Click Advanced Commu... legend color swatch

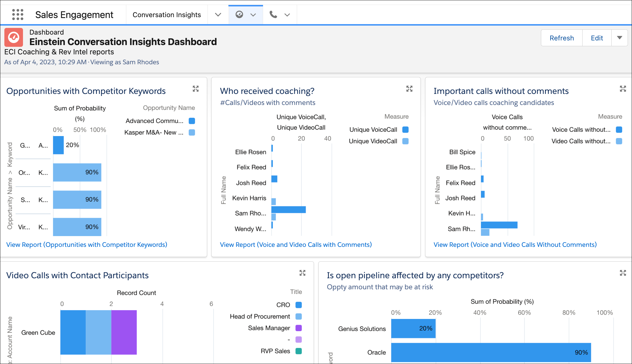tap(192, 121)
